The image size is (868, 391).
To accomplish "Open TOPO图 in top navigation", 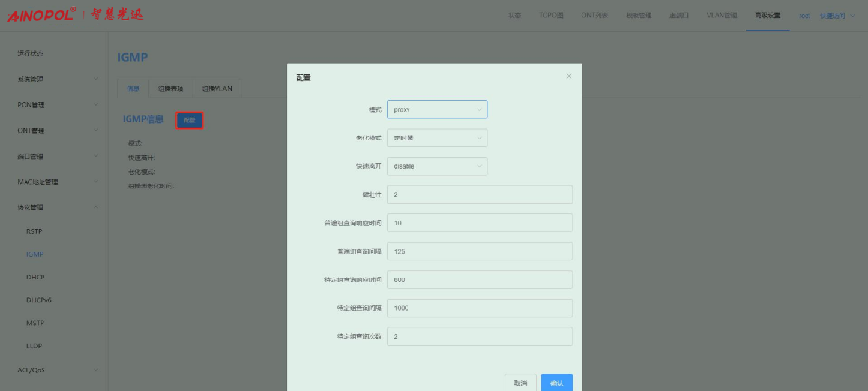I will pos(551,16).
